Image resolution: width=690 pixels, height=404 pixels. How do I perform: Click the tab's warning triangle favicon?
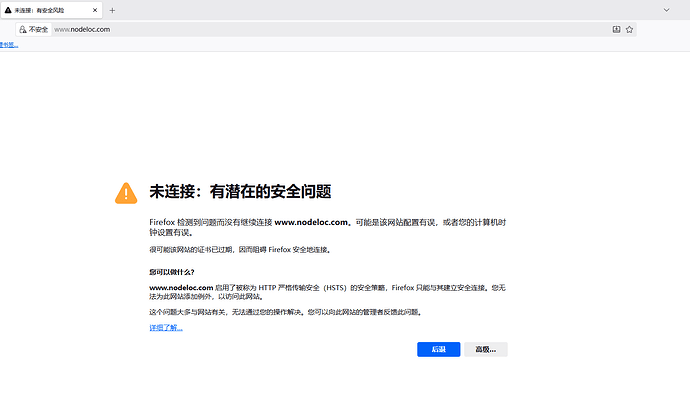8,10
